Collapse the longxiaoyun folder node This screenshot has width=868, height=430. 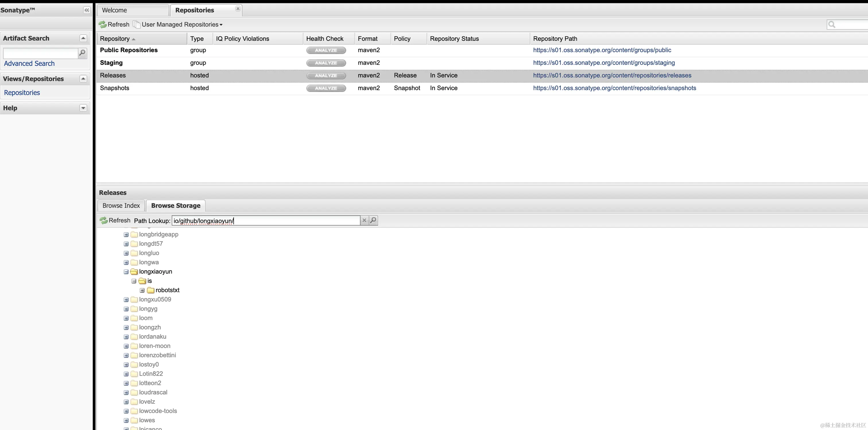click(x=126, y=272)
